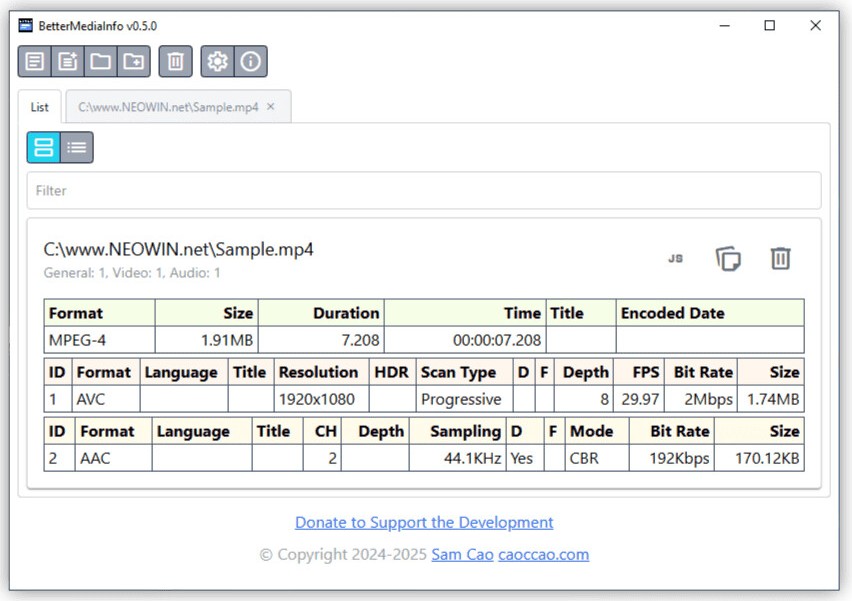Viewport: 852px width, 601px height.
Task: Remove Sample.mp4 using its trash icon
Action: (780, 259)
